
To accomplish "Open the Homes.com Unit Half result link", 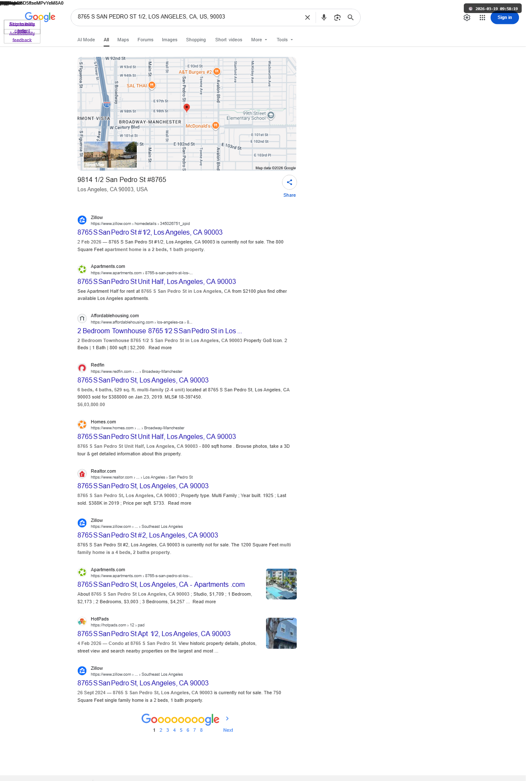I will point(157,436).
